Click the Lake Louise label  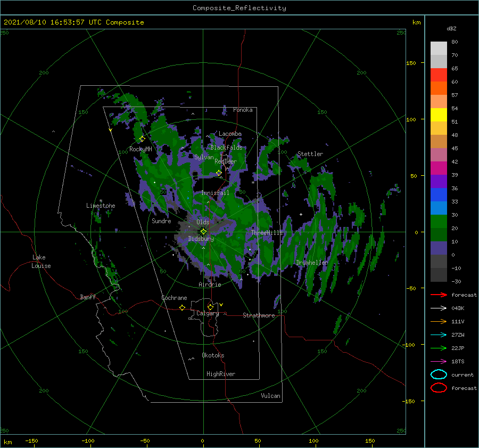tap(41, 262)
